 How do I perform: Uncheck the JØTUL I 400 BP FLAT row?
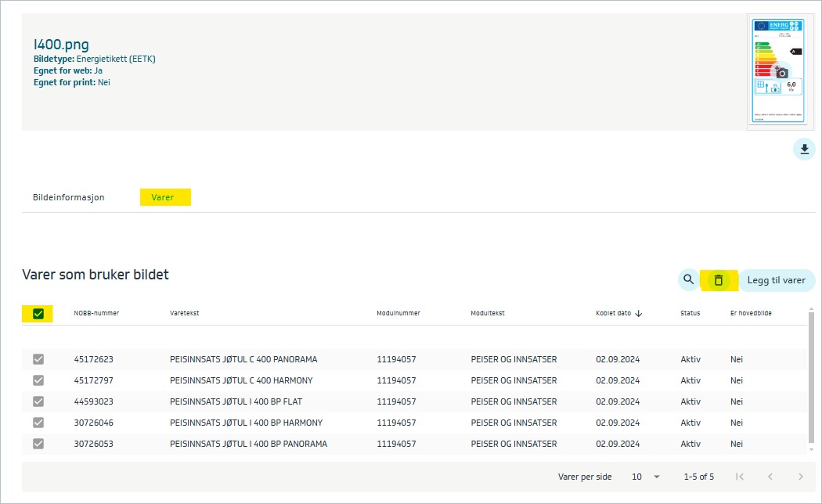coord(38,401)
